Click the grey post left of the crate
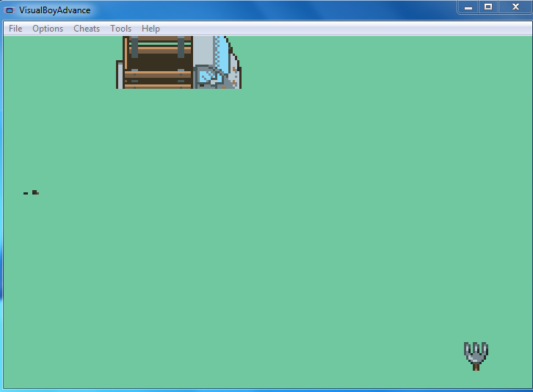This screenshot has height=392, width=533. 119,75
